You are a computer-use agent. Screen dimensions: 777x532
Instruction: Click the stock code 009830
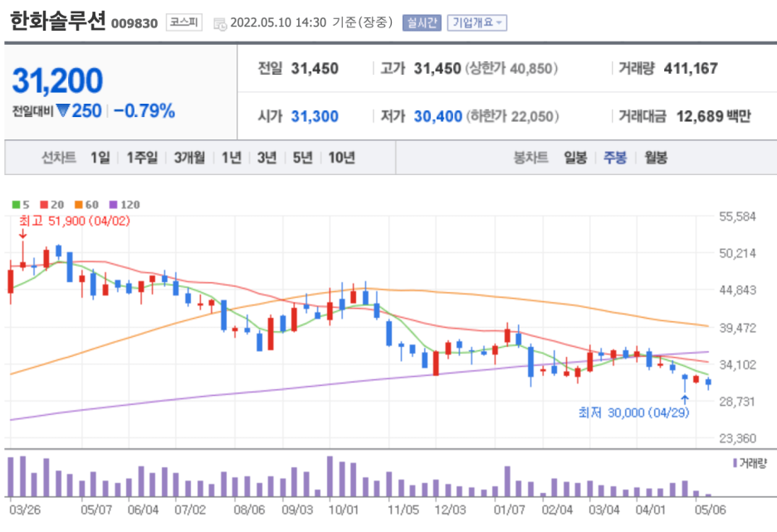pyautogui.click(x=134, y=23)
